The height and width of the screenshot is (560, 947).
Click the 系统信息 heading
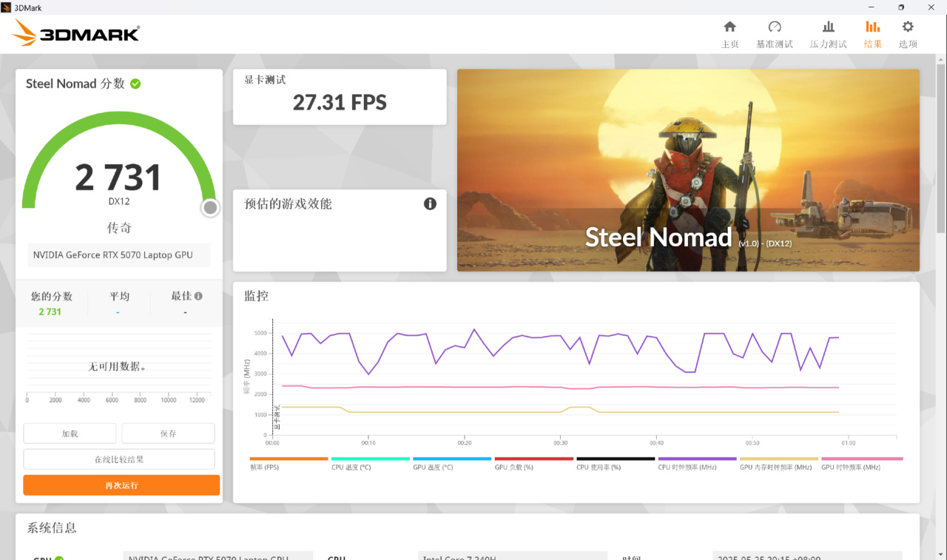[x=52, y=527]
